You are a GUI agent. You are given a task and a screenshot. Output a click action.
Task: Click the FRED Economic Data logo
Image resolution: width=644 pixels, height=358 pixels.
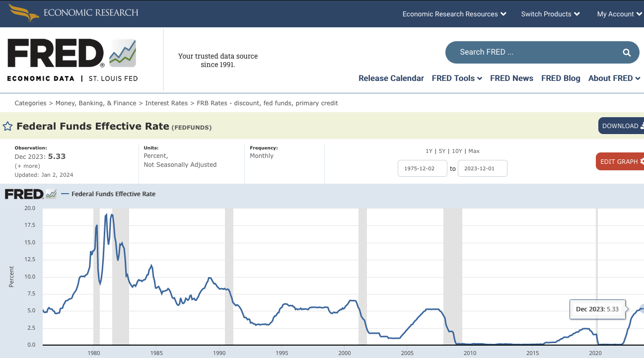click(x=72, y=60)
